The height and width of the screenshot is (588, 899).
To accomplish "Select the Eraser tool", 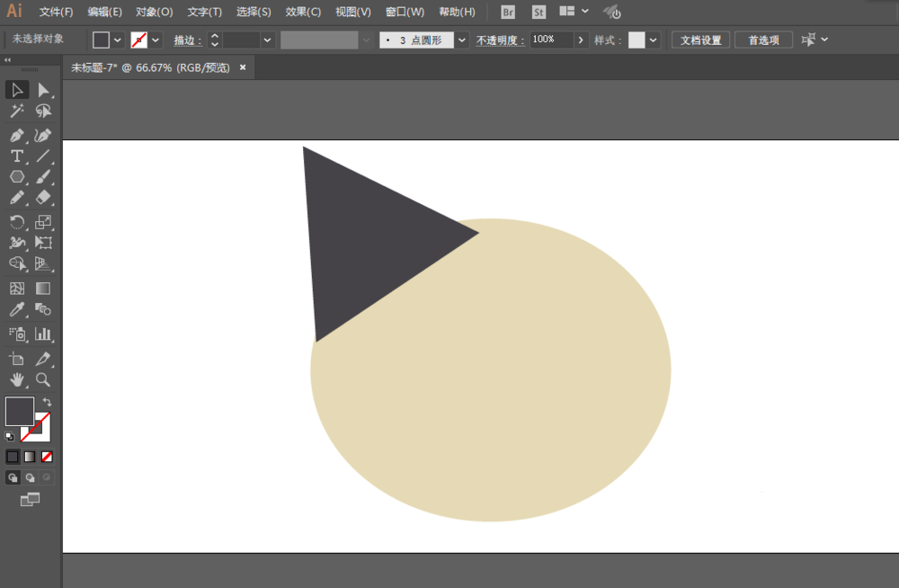I will tap(43, 197).
